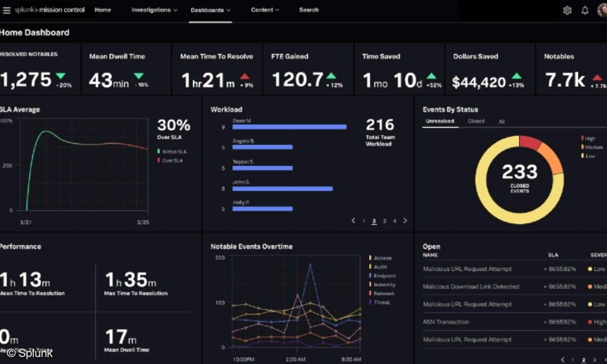Click the red up arrow on Mean Time To Resolve

(245, 76)
